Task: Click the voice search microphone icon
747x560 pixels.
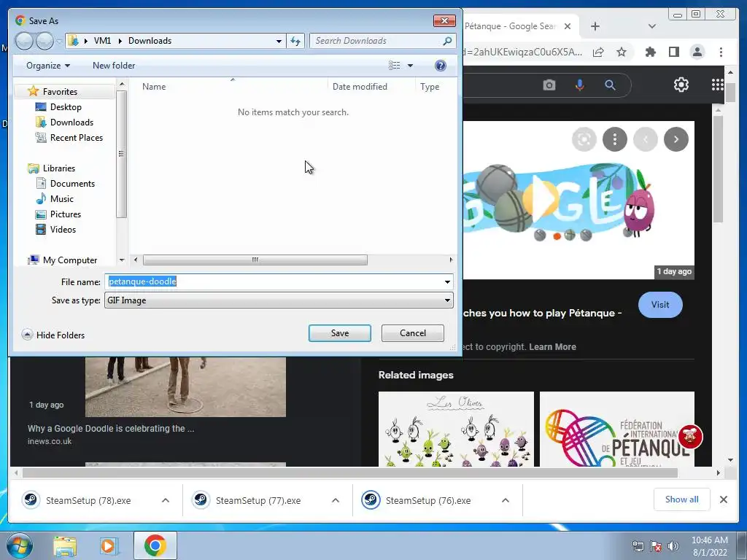Action: 579,85
